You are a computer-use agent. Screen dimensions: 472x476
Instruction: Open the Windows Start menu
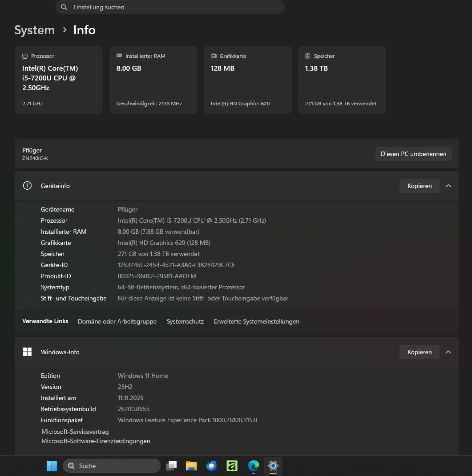click(x=52, y=466)
